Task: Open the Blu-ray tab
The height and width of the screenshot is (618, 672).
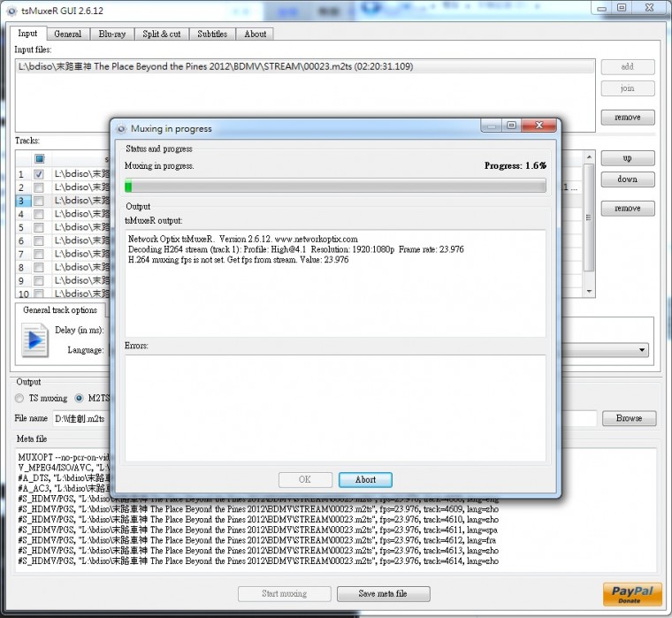Action: [111, 34]
